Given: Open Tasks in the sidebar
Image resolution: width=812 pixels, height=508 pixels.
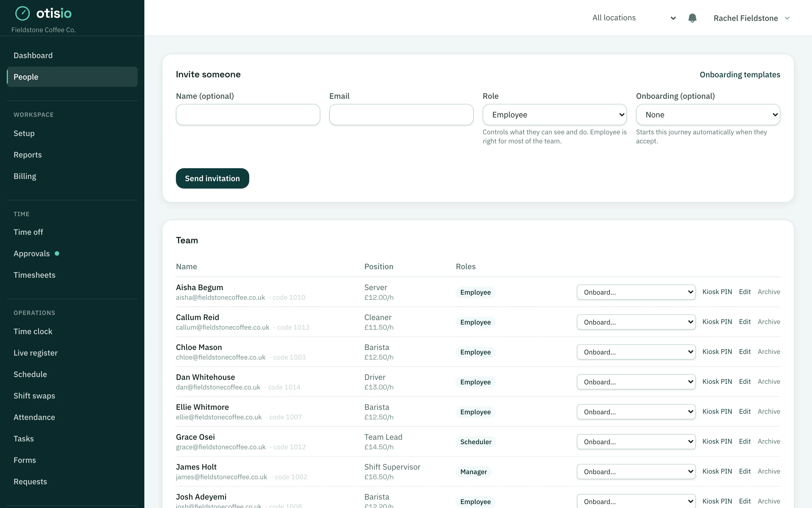Looking at the screenshot, I should [72, 439].
